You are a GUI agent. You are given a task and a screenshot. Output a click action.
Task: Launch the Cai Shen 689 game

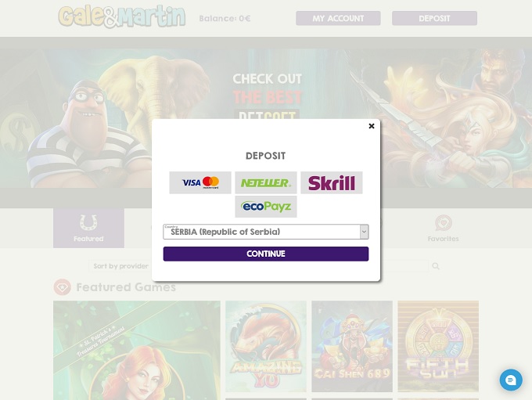(352, 346)
